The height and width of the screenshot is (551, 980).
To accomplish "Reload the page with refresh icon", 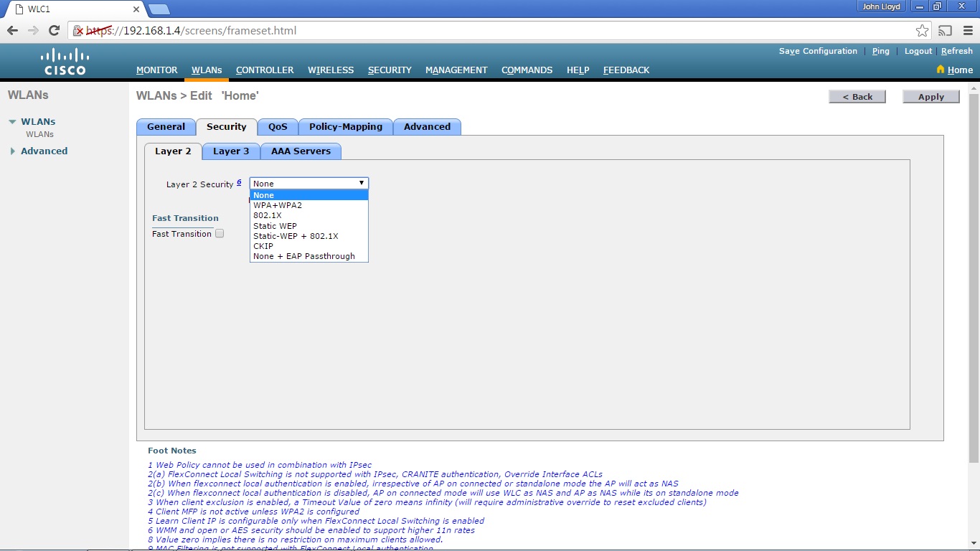I will click(x=54, y=31).
